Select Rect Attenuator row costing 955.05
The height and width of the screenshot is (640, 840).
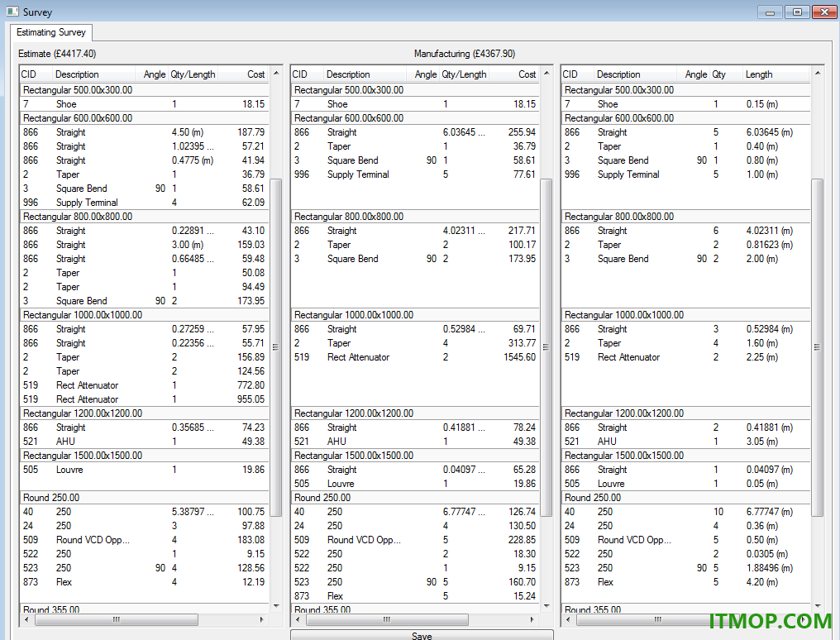click(x=145, y=399)
